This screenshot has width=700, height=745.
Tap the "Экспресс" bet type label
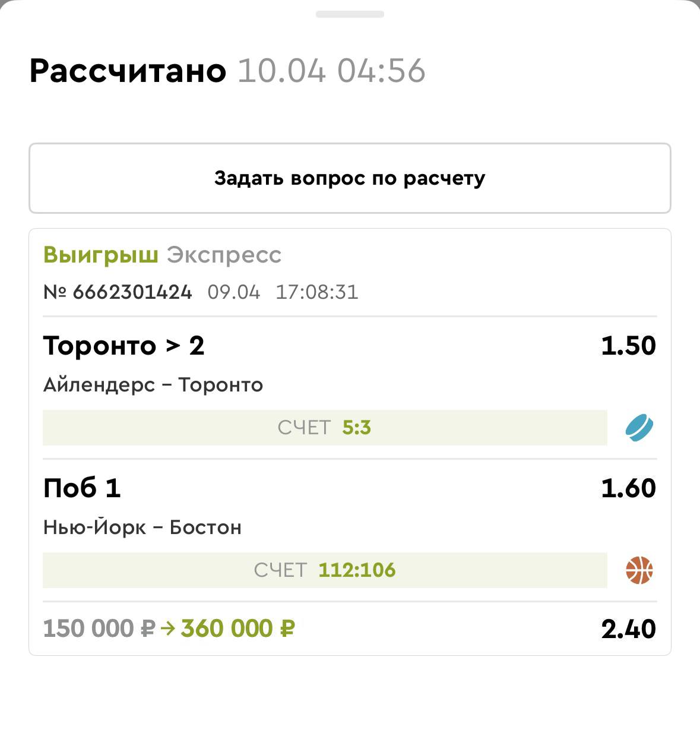point(224,255)
